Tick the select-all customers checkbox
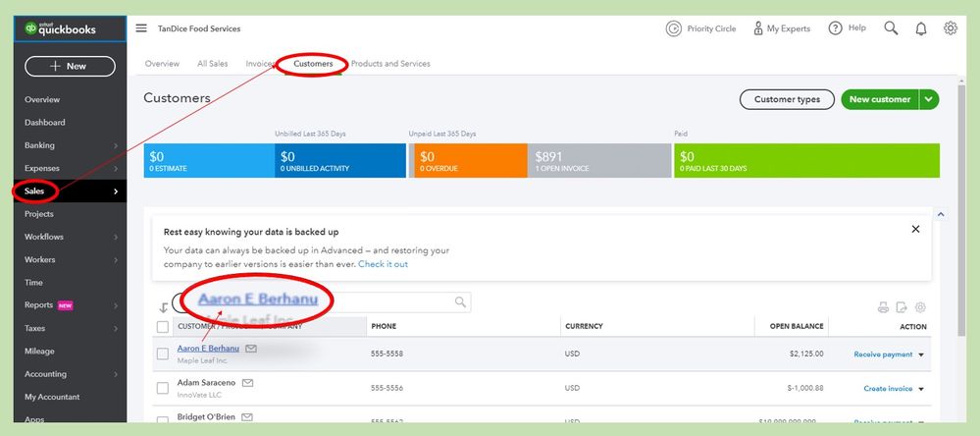 pyautogui.click(x=163, y=326)
